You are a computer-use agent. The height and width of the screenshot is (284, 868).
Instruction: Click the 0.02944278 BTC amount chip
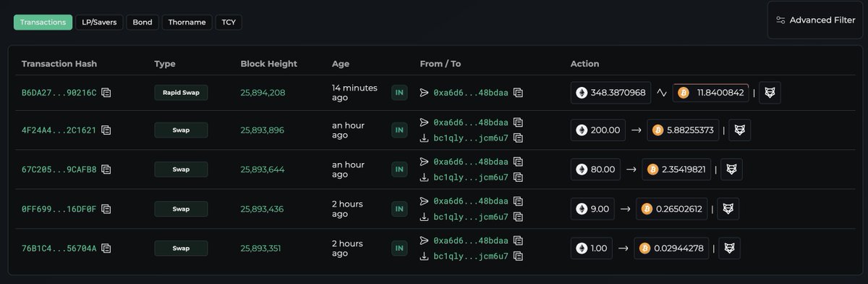coord(671,248)
